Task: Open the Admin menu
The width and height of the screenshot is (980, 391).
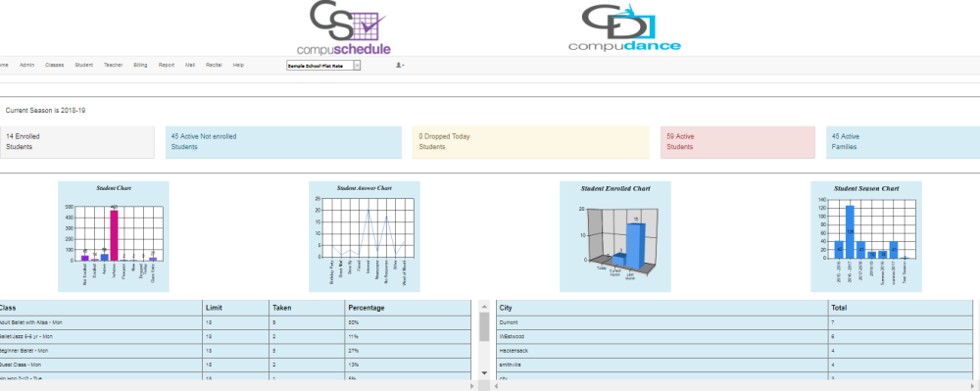Action: (x=26, y=65)
